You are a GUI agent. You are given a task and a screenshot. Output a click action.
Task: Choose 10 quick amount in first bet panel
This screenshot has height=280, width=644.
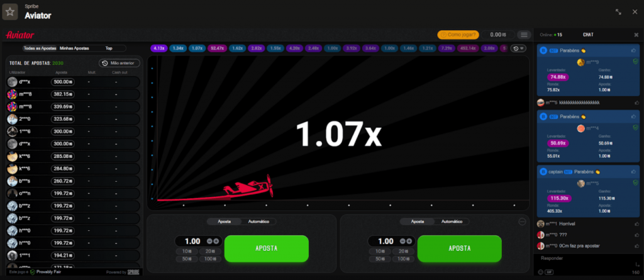187,252
